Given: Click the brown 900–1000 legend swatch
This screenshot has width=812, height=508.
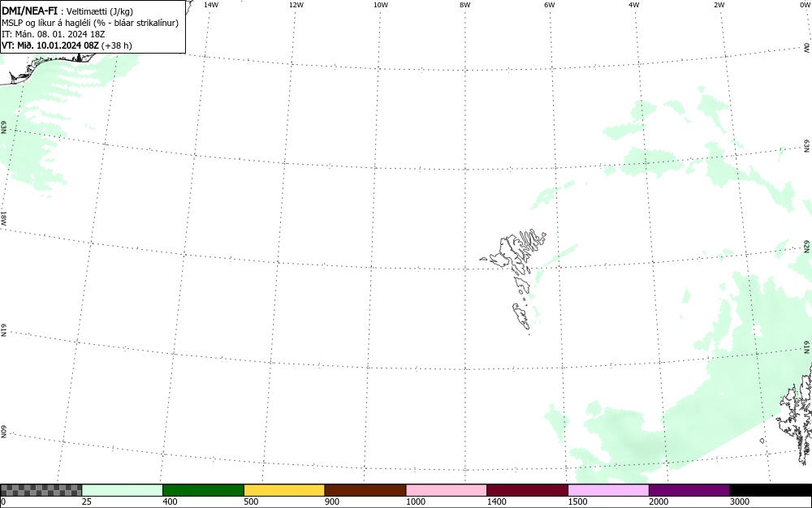Looking at the screenshot, I should click(x=365, y=490).
